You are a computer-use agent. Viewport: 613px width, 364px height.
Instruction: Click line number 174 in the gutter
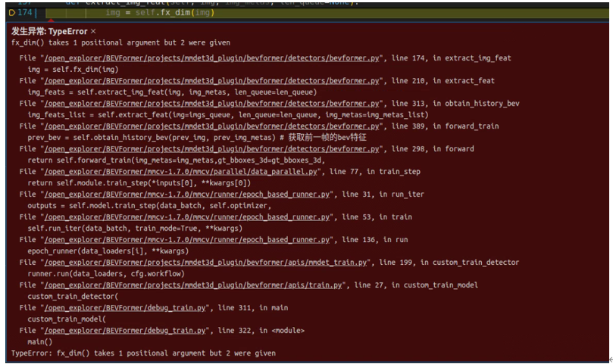27,13
